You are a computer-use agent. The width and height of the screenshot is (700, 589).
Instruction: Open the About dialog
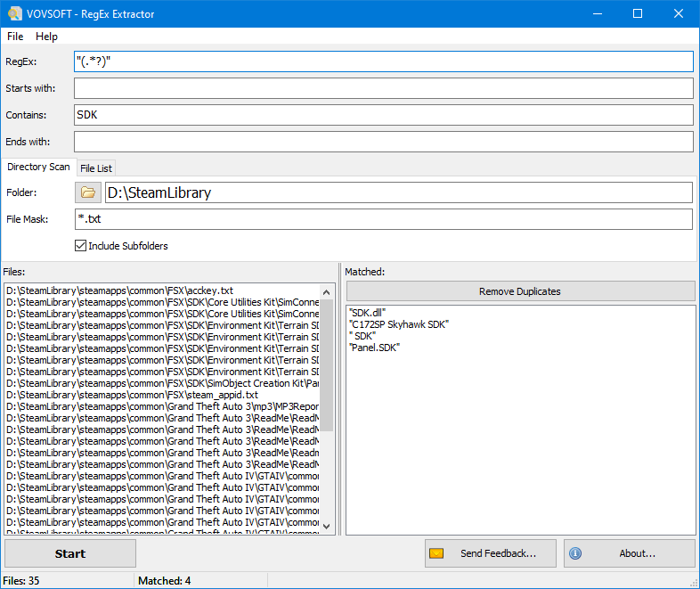[630, 553]
